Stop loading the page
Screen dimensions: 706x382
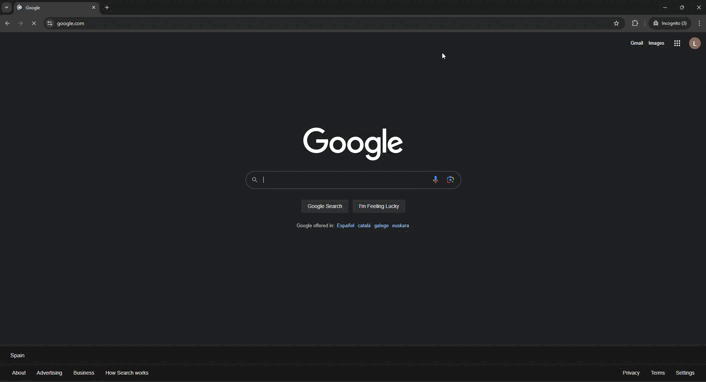coord(33,23)
